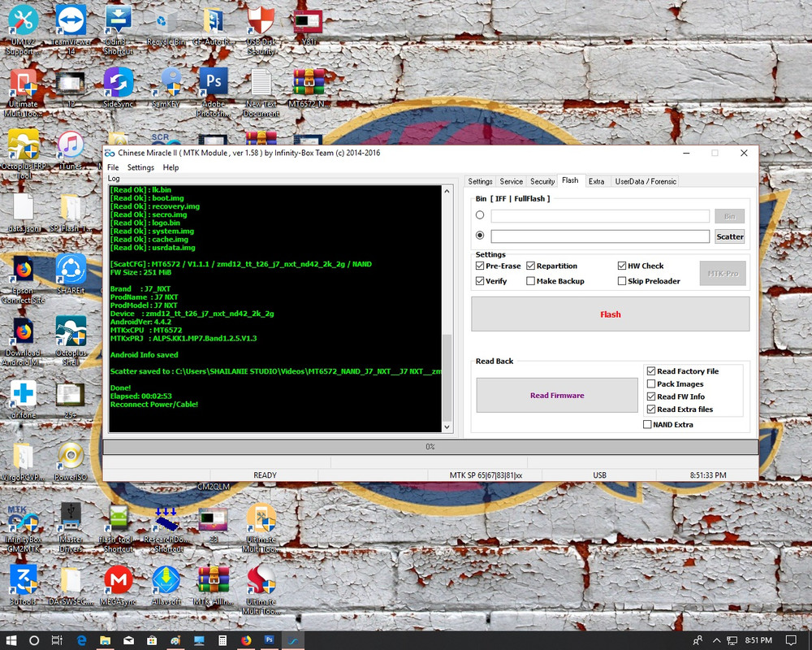Select Epson Connect Site desktop icon
Image resolution: width=812 pixels, height=650 pixels.
click(x=23, y=279)
